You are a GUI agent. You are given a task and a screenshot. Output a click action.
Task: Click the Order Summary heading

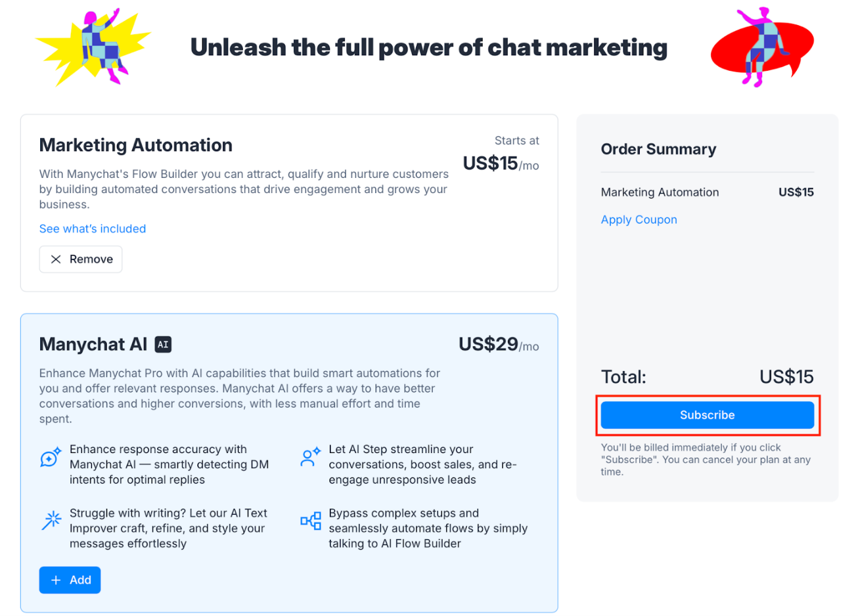pyautogui.click(x=658, y=149)
